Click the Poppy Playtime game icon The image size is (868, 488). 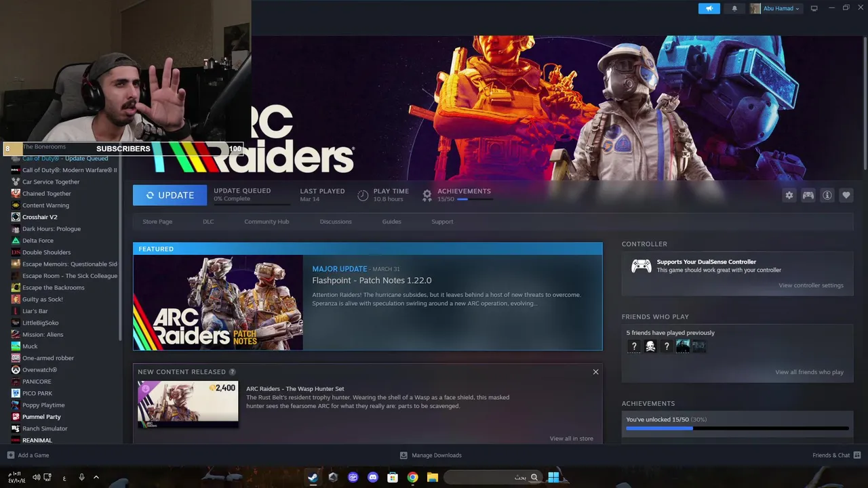click(16, 405)
